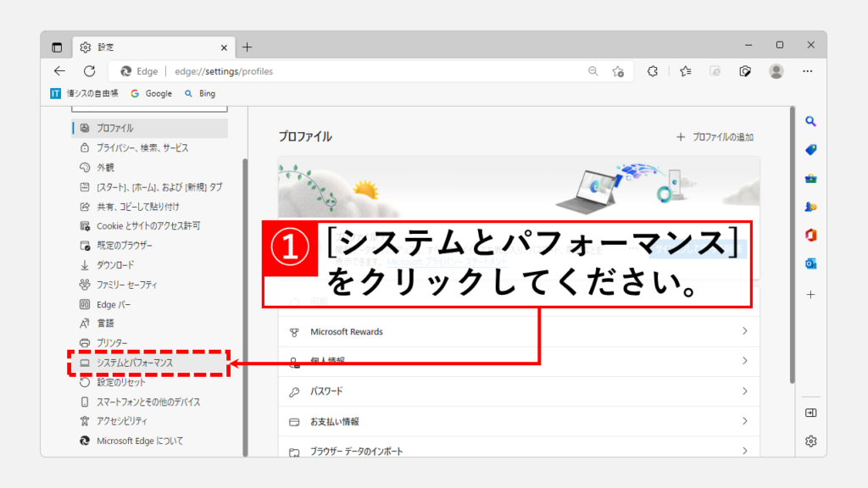Expand the パスワード settings row
This screenshot has width=868, height=488.
coord(519,391)
